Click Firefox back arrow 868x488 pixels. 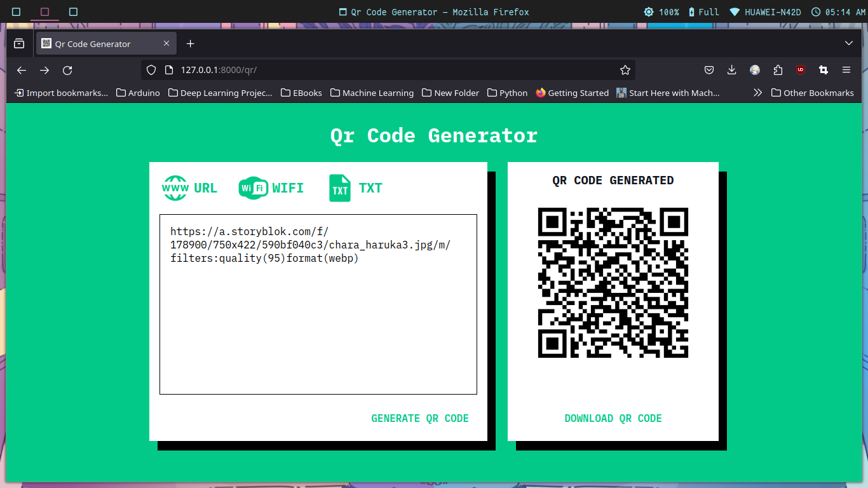click(x=22, y=70)
